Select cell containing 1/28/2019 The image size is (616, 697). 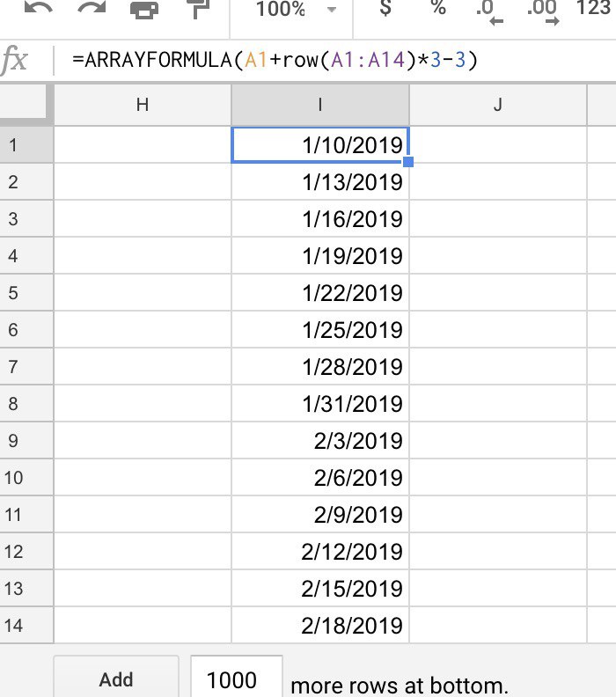(x=320, y=366)
